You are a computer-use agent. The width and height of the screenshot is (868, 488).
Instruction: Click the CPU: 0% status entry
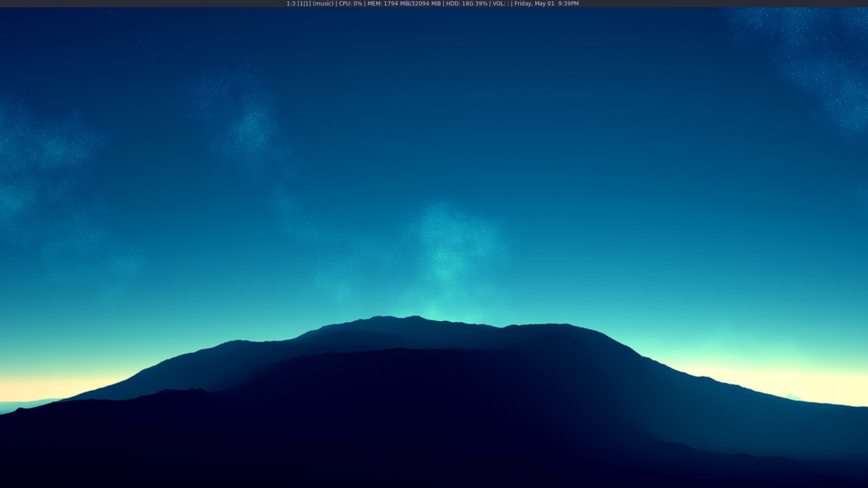coord(350,4)
